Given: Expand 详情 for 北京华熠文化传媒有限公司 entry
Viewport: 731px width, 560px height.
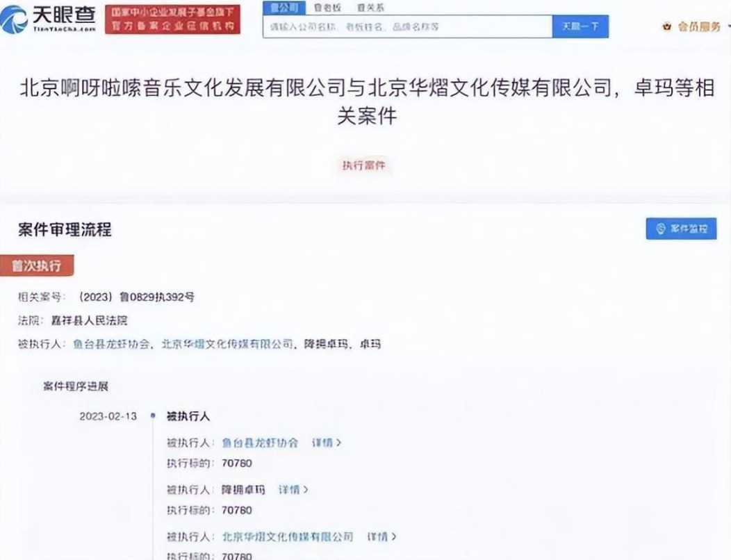Looking at the screenshot, I should pyautogui.click(x=381, y=537).
